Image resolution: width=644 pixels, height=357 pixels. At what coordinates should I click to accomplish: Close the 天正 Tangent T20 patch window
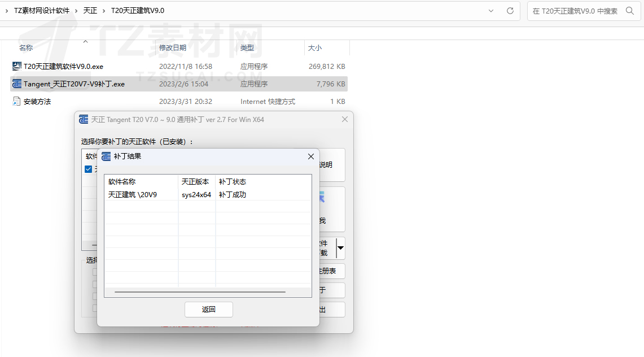345,119
